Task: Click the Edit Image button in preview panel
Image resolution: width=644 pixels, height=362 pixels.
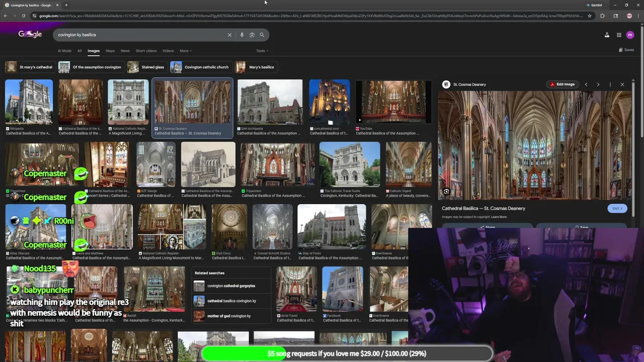Action: pos(562,84)
